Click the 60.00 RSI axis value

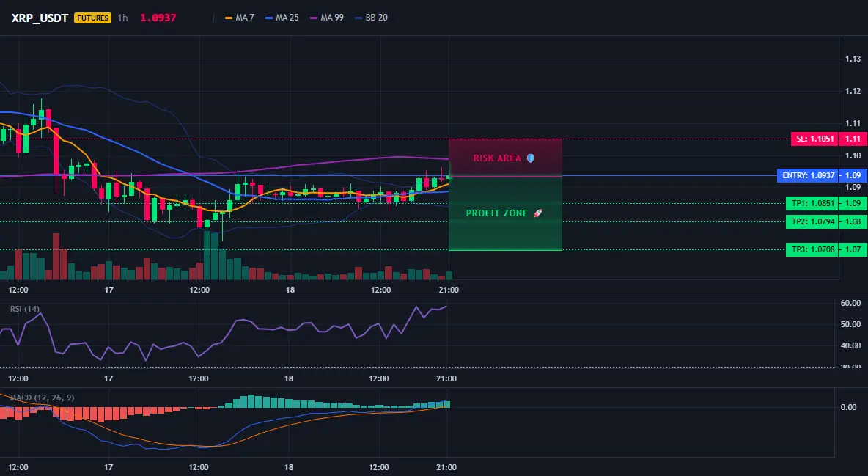pyautogui.click(x=851, y=303)
